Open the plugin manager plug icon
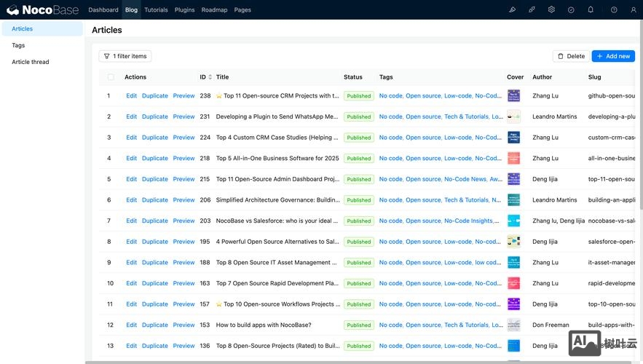This screenshot has width=643, height=364. click(532, 9)
